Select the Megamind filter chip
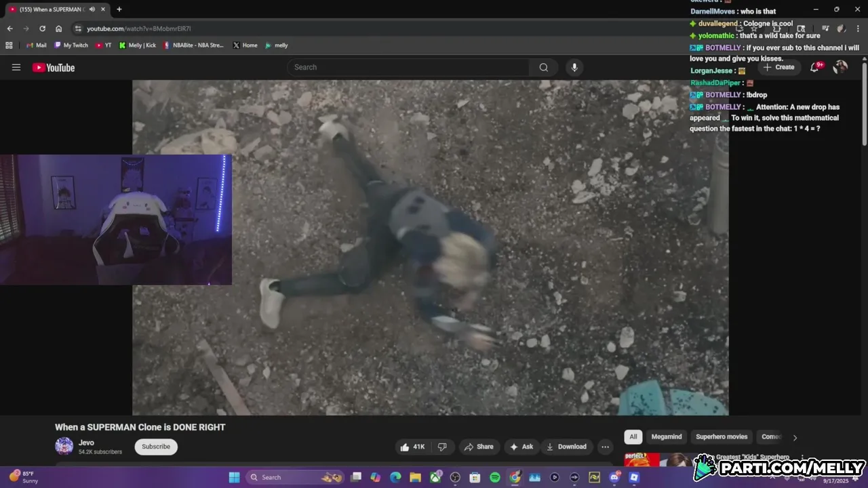The width and height of the screenshot is (868, 488). [x=667, y=436]
